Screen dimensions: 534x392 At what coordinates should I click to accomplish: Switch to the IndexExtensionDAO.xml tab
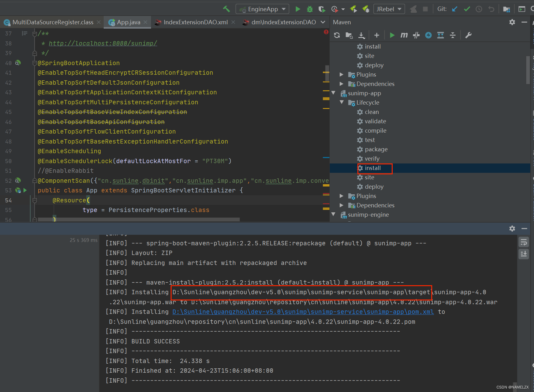[195, 22]
